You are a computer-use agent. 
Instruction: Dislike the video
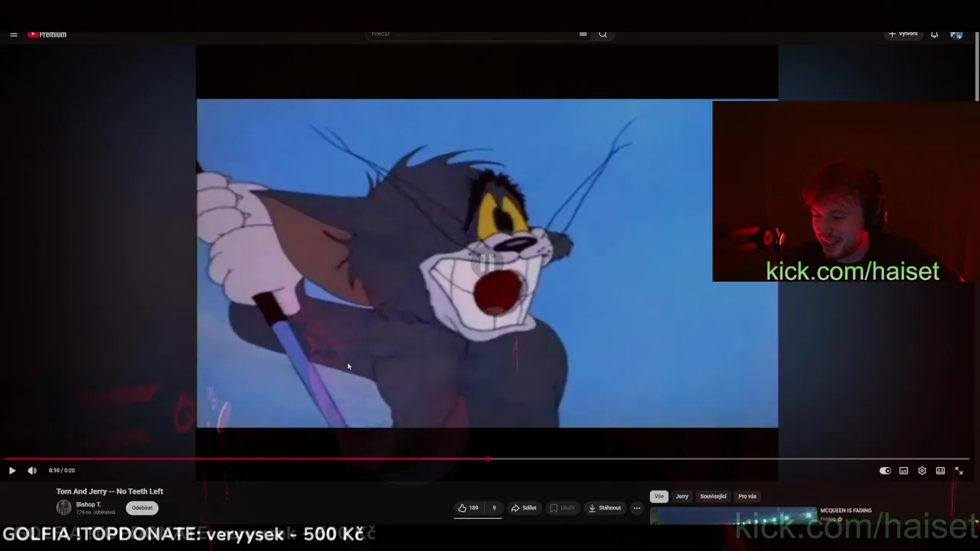[494, 508]
